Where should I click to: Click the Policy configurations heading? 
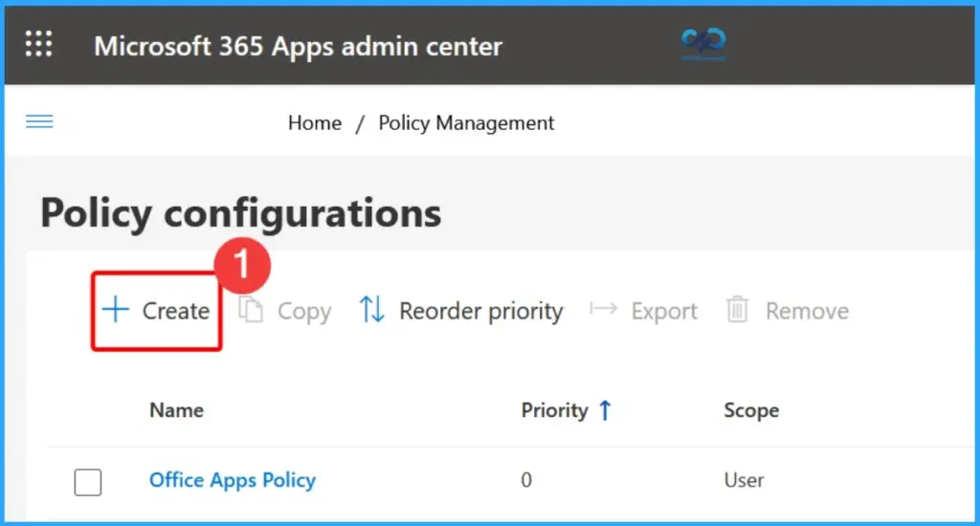tap(240, 213)
